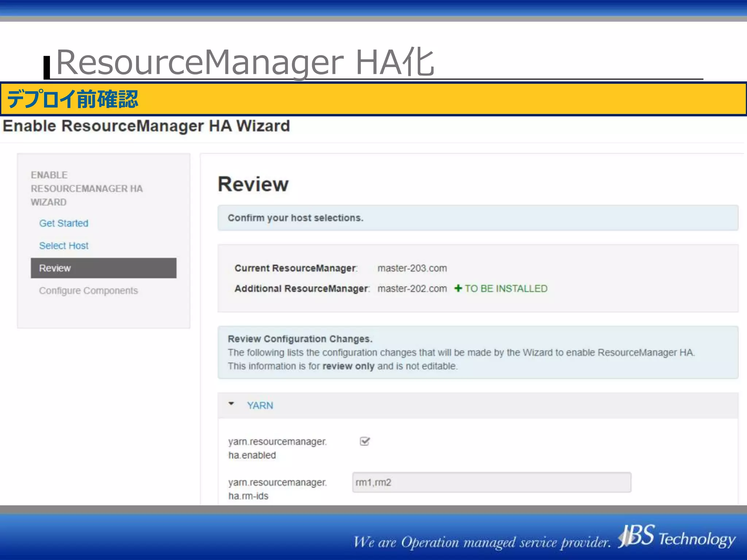Screen dimensions: 747x560
Task: Click the デプロイ前確認 yellow banner
Action: [x=373, y=99]
